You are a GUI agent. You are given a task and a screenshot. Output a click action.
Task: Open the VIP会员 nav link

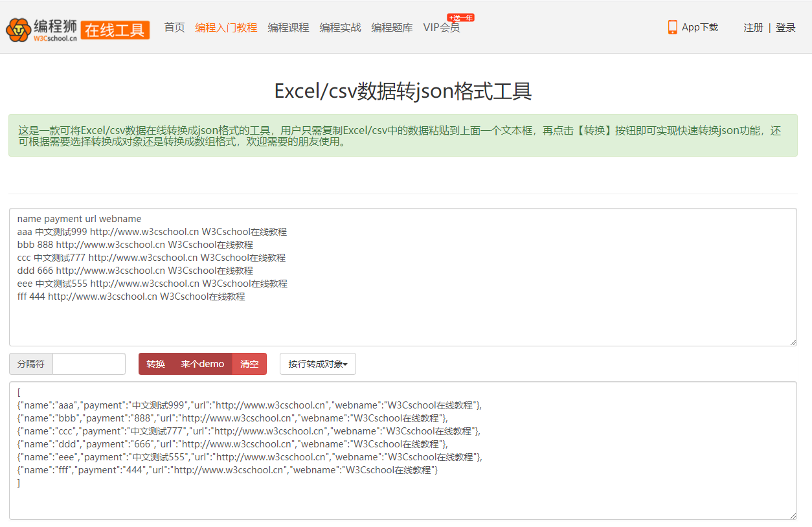pyautogui.click(x=442, y=27)
